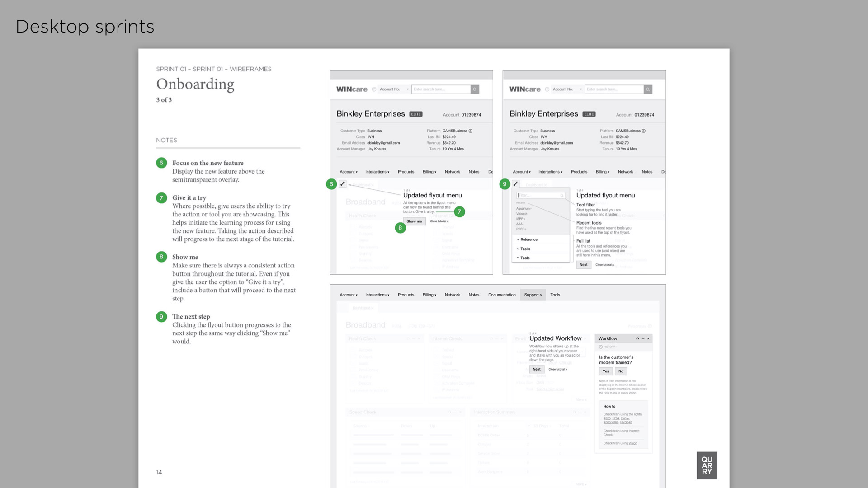Expand the Reference section in flyout
Image resolution: width=868 pixels, height=488 pixels.
point(527,239)
